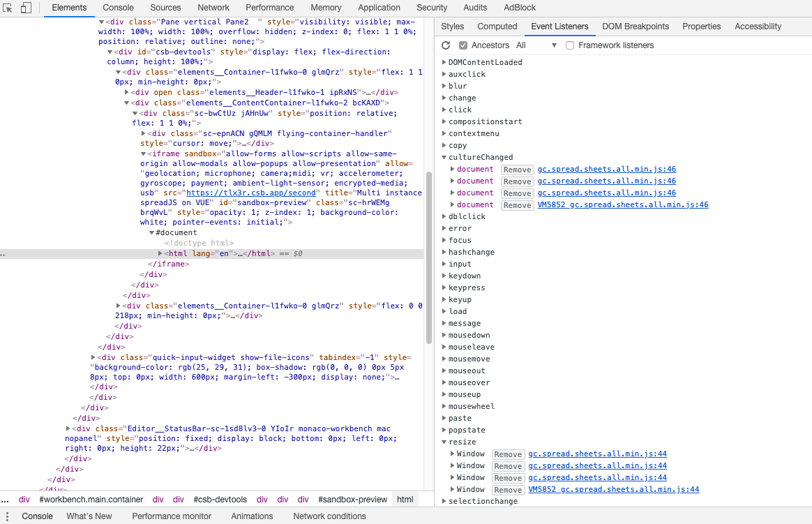Refresh the event listeners list
Image resolution: width=812 pixels, height=524 pixels.
(x=446, y=45)
